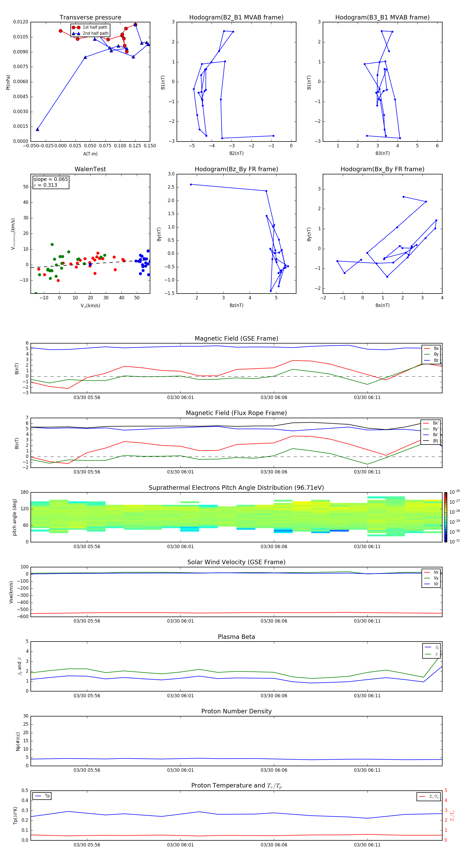Click the 'Hodogram(Bx_By FR frame)' title
Image resolution: width=473 pixels, height=868 pixels.
[x=382, y=169]
